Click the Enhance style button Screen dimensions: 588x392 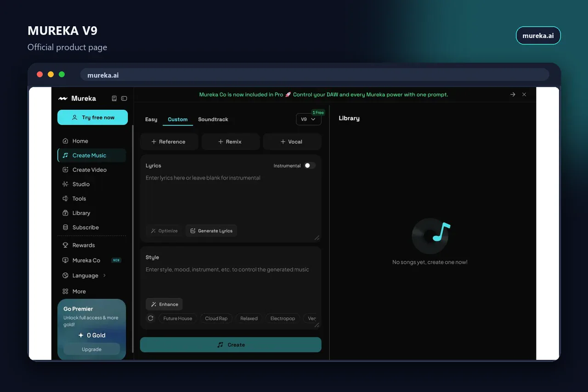[x=164, y=304]
